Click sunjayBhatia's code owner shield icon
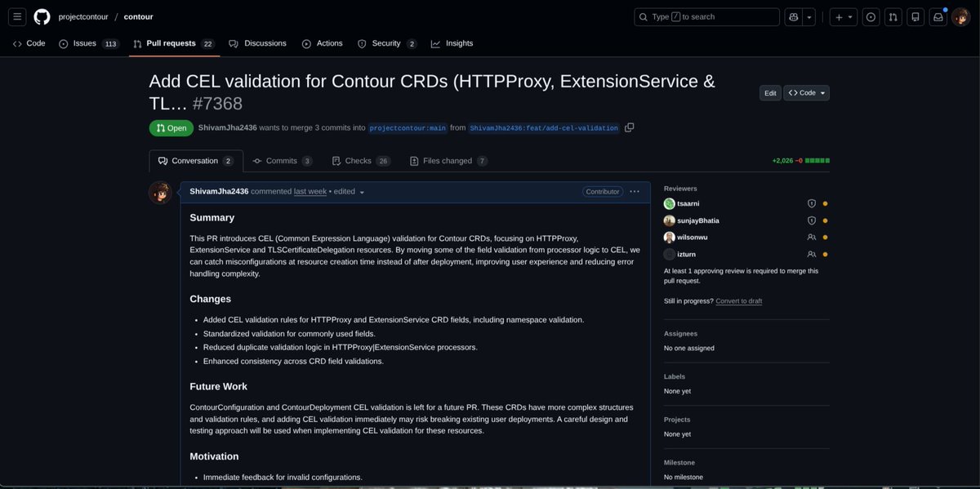Viewport: 980px width, 489px height. [x=811, y=220]
